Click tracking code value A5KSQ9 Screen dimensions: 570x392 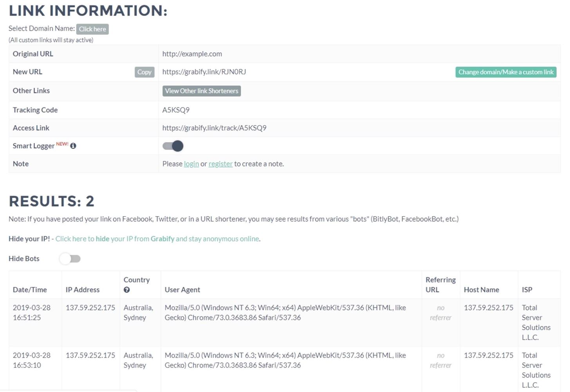tap(176, 110)
